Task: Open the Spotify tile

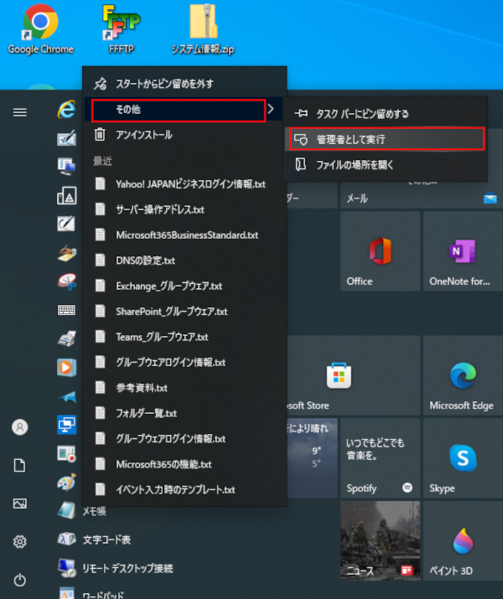Action: point(380,458)
